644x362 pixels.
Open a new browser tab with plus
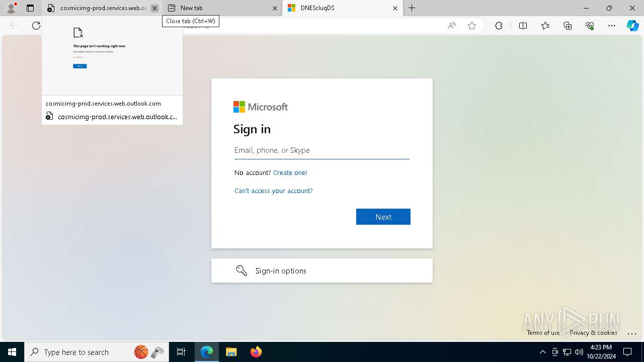click(412, 8)
